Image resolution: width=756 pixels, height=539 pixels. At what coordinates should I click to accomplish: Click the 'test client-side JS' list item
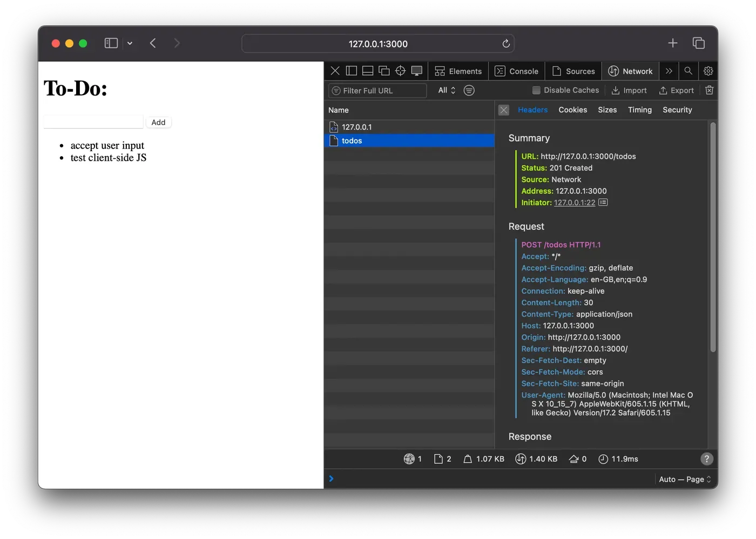[109, 158]
